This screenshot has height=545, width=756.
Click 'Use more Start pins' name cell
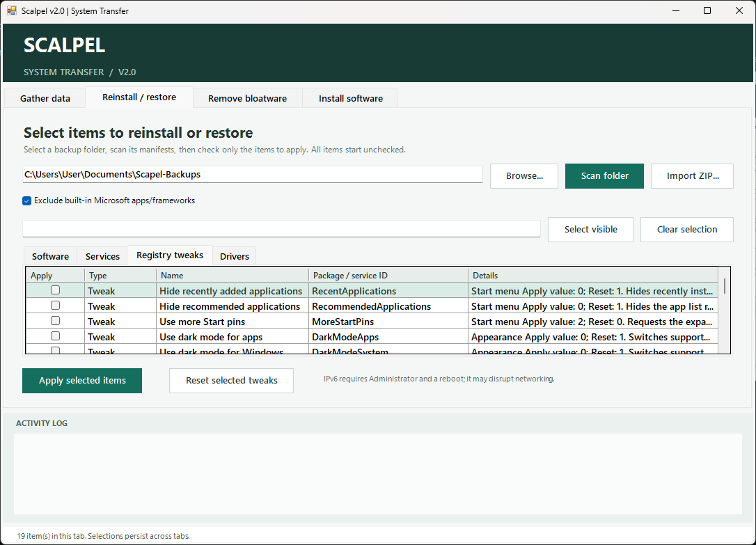point(232,322)
